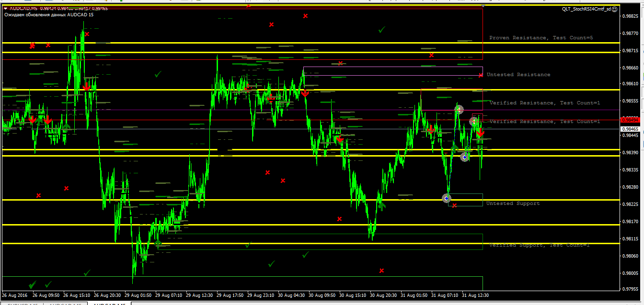The width and height of the screenshot is (644, 305).
Task: Click the 0.98335 price scale value
Action: (x=630, y=169)
